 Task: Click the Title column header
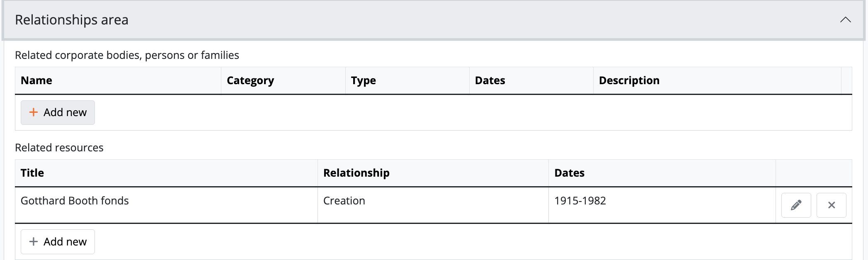32,173
